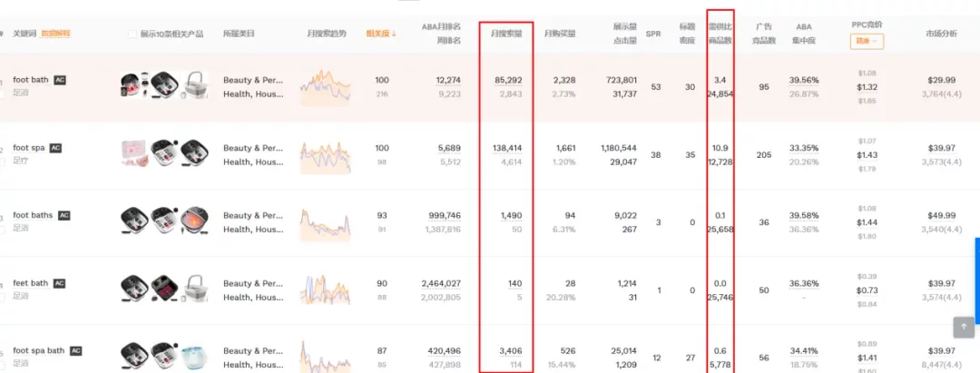Enable the 展示10条相关产品 checkbox
This screenshot has height=373, width=980.
tap(133, 34)
